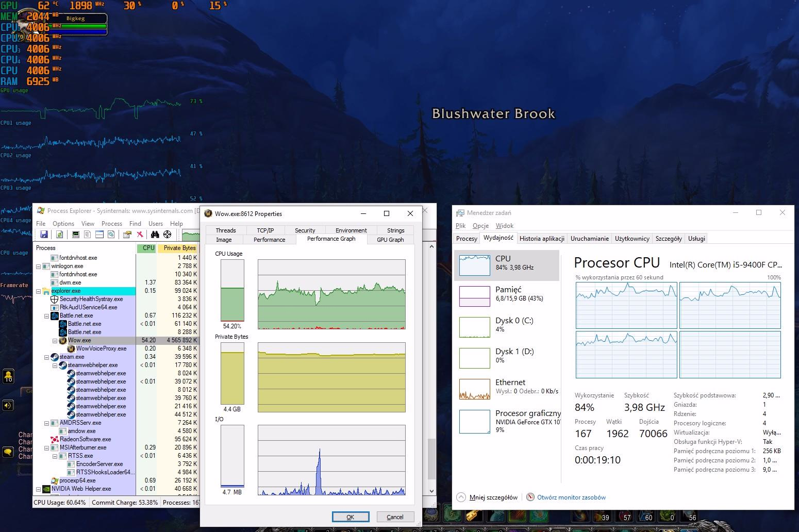Open the in-game friends list icon
Image resolution: width=799 pixels, height=532 pixels.
[x=8, y=376]
